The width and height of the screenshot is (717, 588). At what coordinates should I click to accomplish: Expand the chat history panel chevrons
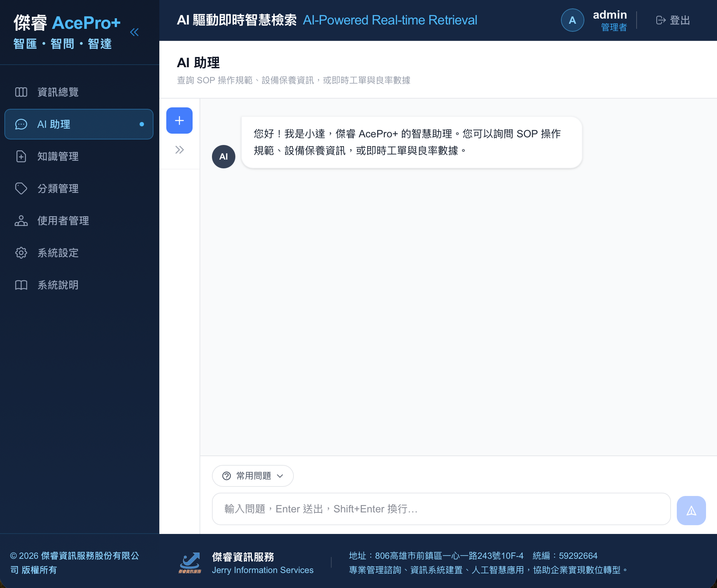(179, 150)
